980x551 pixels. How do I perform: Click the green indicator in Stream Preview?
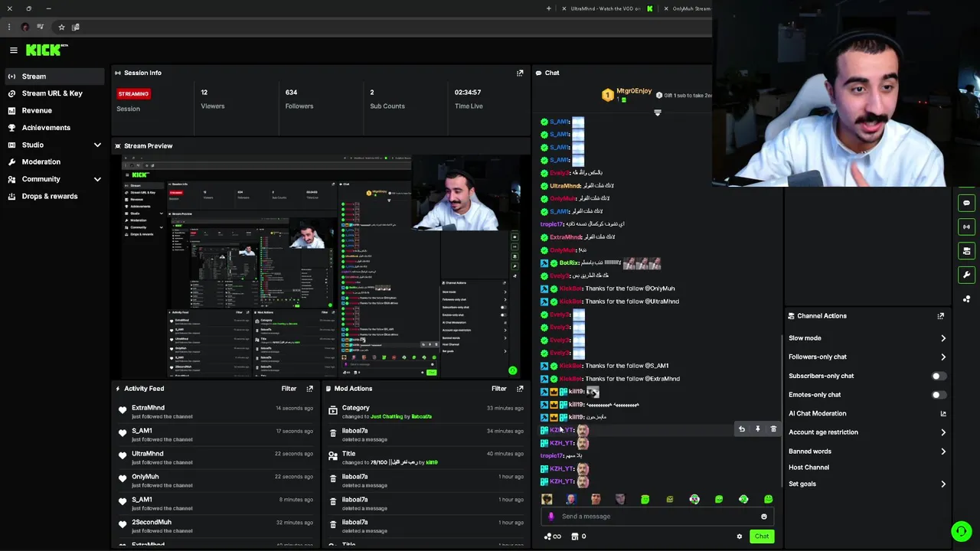pyautogui.click(x=512, y=370)
